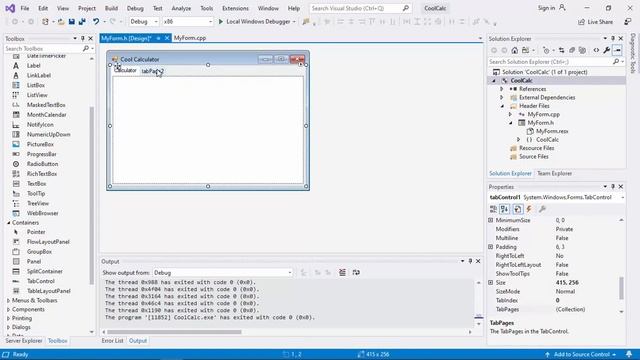
Task: Expand References node in Solution Explorer
Action: click(502, 89)
